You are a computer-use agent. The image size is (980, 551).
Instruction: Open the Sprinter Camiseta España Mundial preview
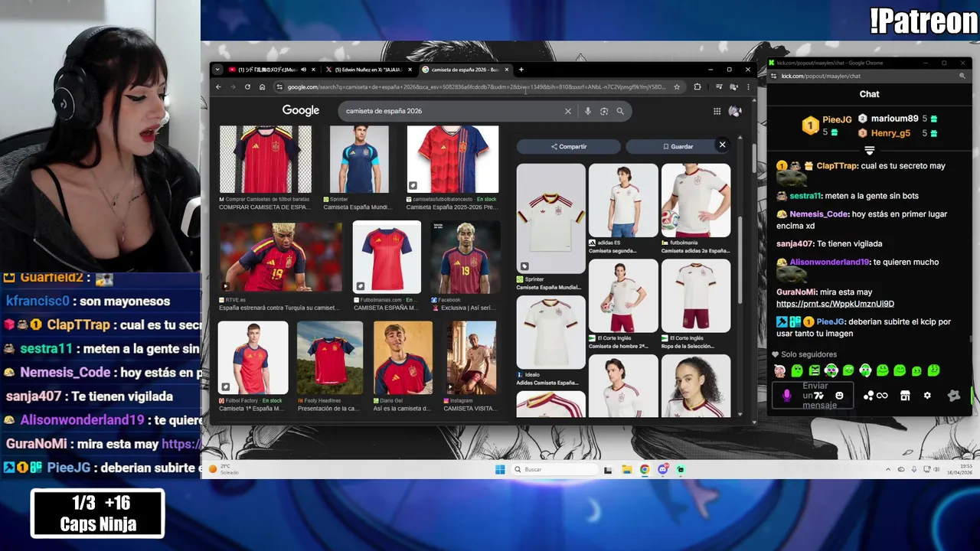click(x=550, y=218)
